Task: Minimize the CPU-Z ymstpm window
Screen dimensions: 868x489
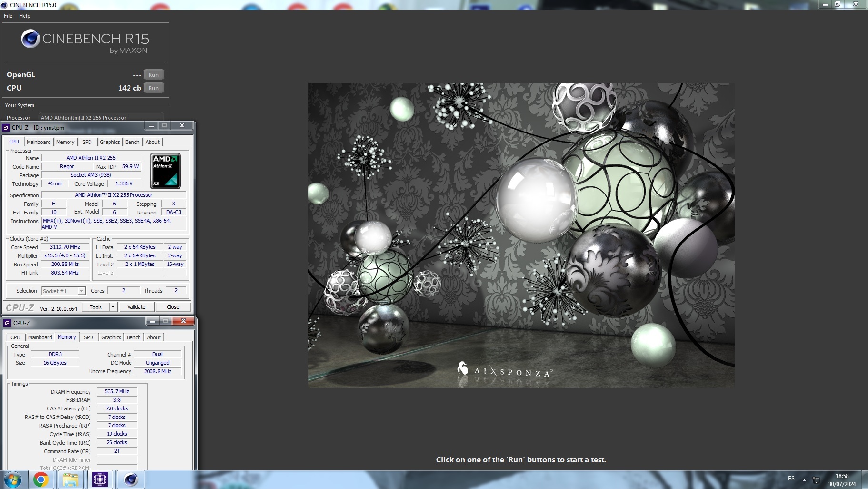Action: pyautogui.click(x=151, y=126)
